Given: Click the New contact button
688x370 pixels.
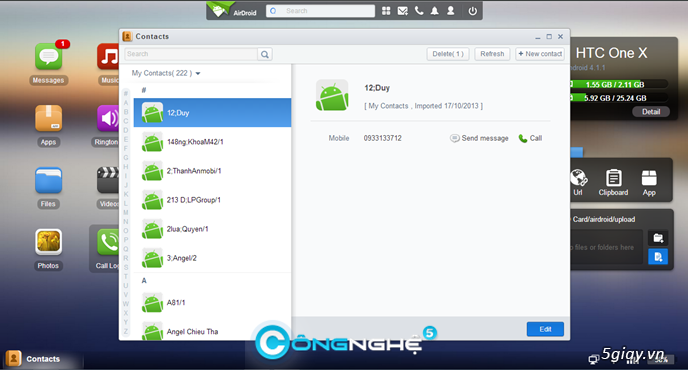Looking at the screenshot, I should (540, 54).
